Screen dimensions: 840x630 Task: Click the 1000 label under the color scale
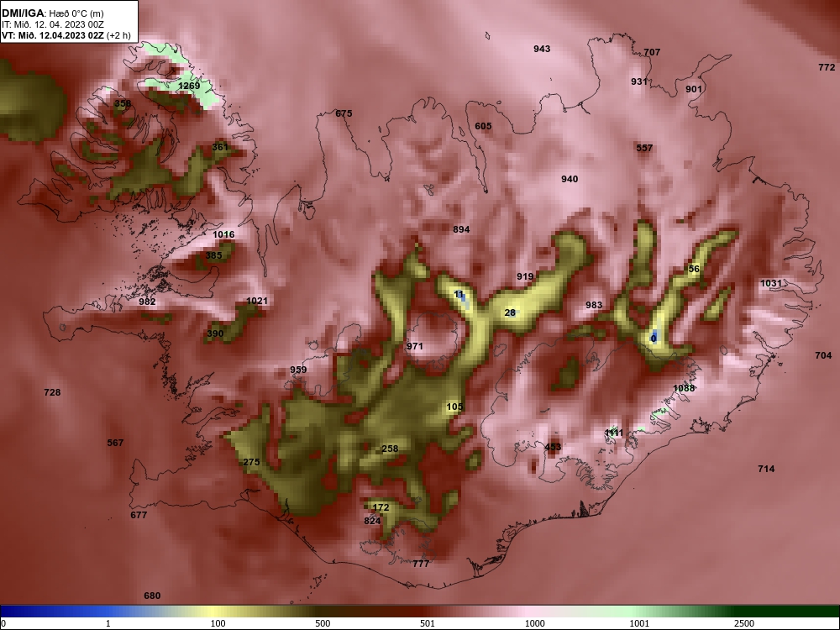(534, 623)
